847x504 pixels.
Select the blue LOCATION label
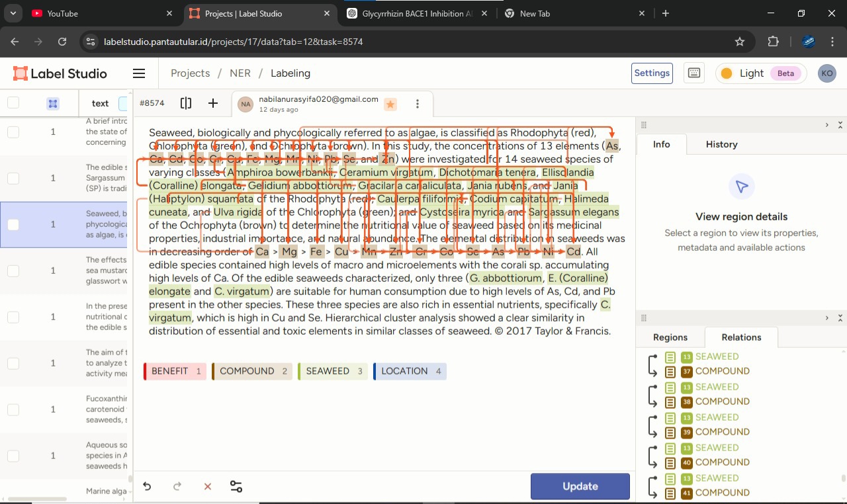click(410, 371)
